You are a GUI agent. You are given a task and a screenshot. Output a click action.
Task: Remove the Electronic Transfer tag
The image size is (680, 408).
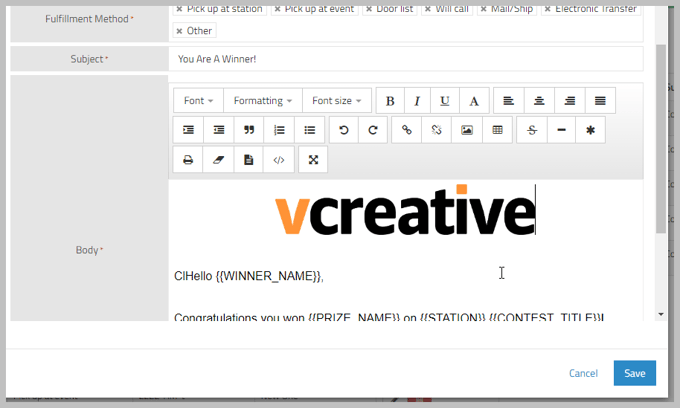click(x=548, y=9)
